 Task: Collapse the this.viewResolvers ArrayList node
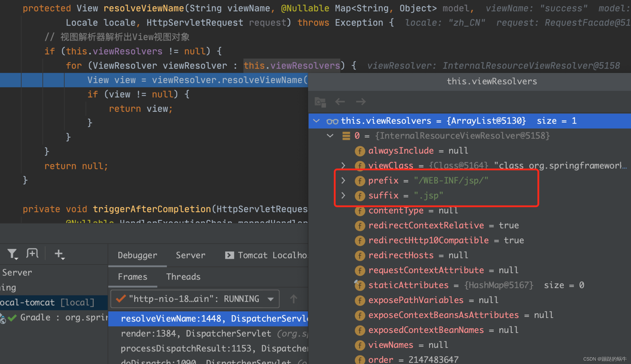pos(316,121)
